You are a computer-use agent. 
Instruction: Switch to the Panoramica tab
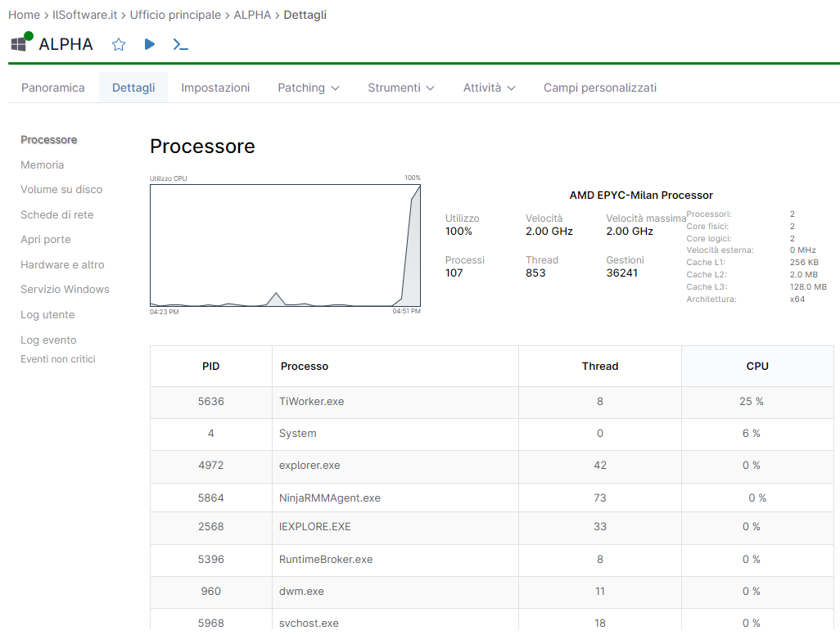(x=53, y=88)
